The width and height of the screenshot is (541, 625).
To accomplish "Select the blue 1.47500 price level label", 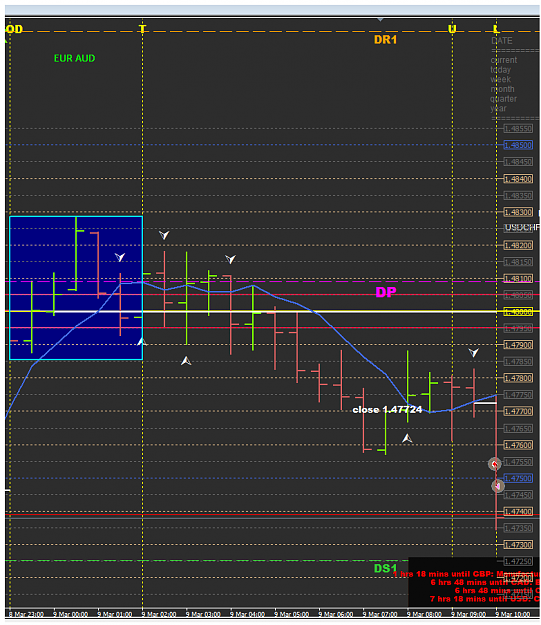I will [x=518, y=478].
